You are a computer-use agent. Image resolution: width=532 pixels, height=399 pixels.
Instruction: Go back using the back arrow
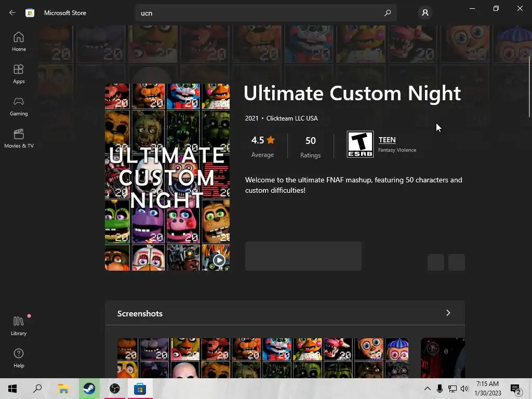tap(12, 12)
